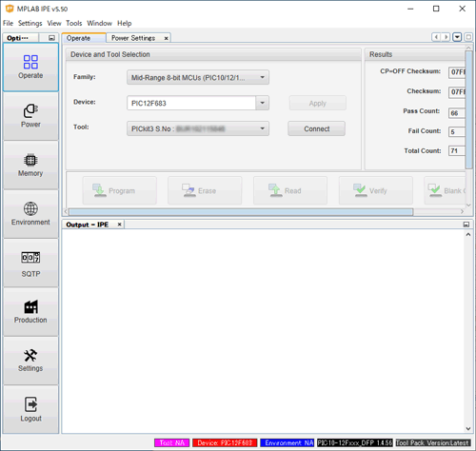
Task: Click the Blank Check button
Action: coord(445,190)
